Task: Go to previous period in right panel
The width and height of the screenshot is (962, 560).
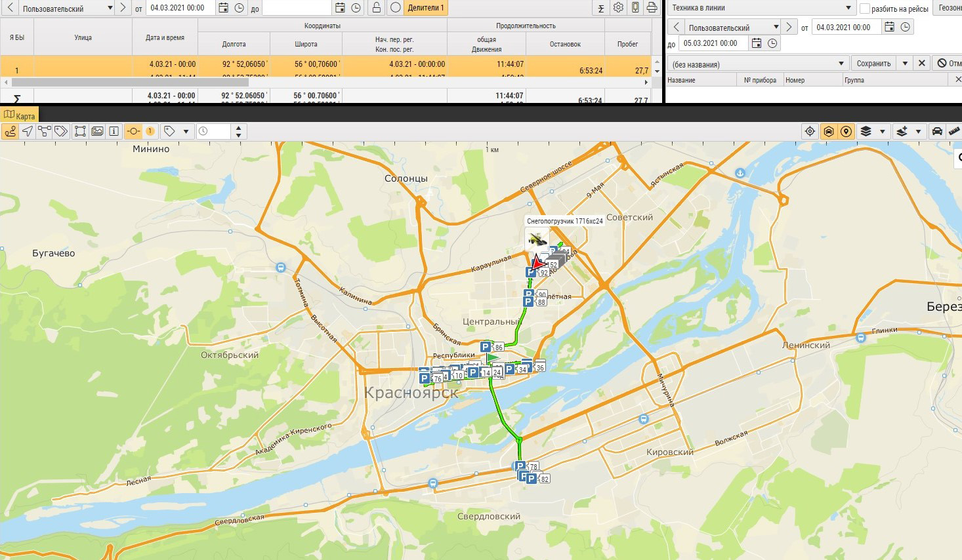Action: 677,28
